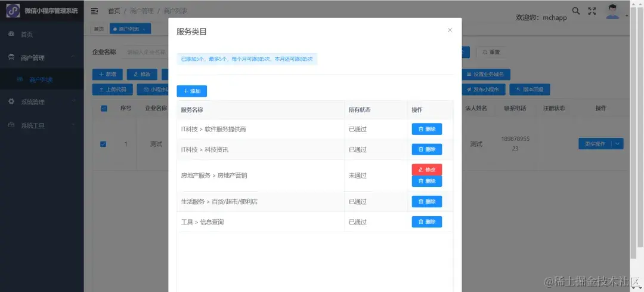Delete the 信息查询 category row

(x=427, y=222)
